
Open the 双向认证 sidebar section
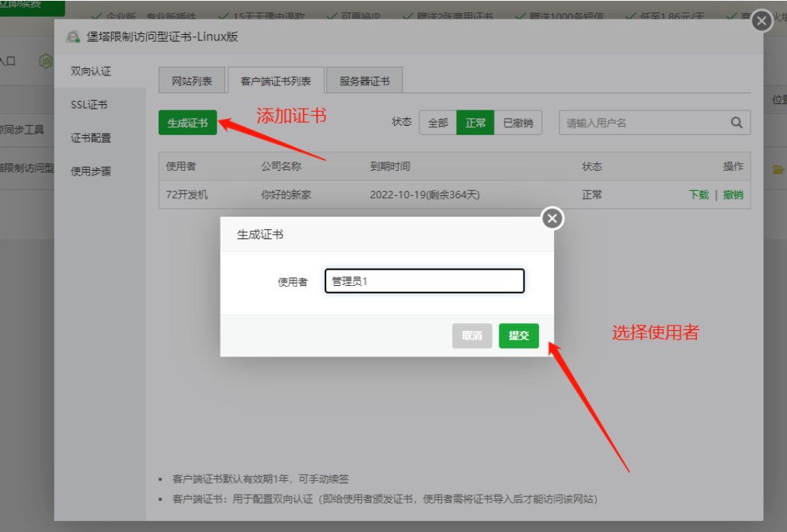point(91,71)
